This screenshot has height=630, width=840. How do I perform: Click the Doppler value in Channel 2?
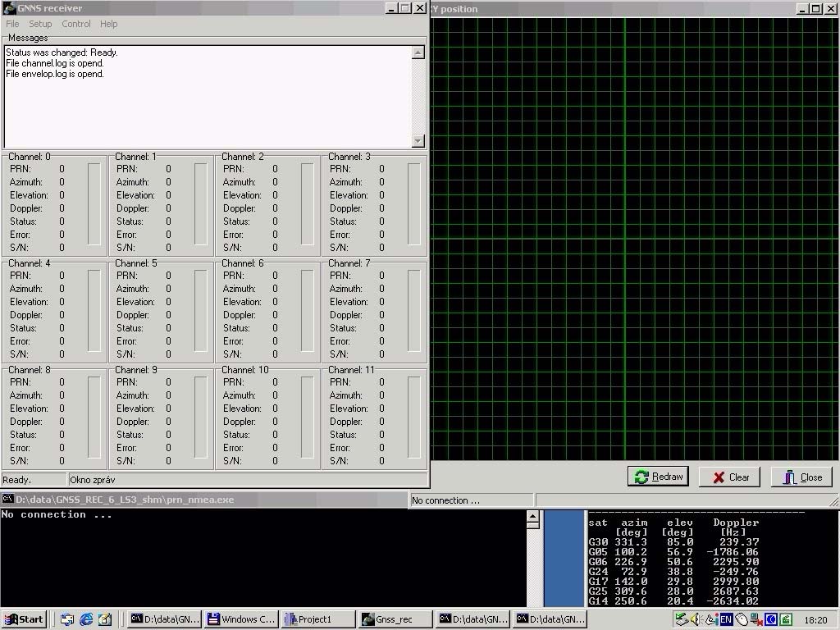point(275,208)
